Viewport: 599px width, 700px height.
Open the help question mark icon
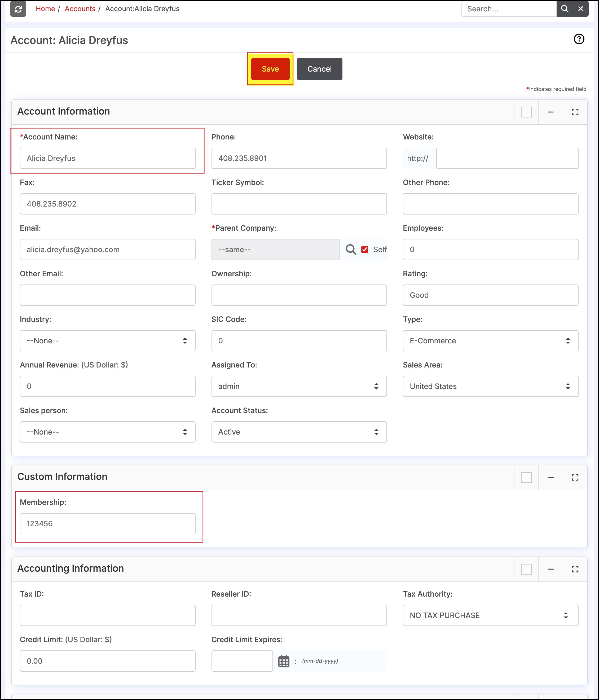tap(579, 39)
